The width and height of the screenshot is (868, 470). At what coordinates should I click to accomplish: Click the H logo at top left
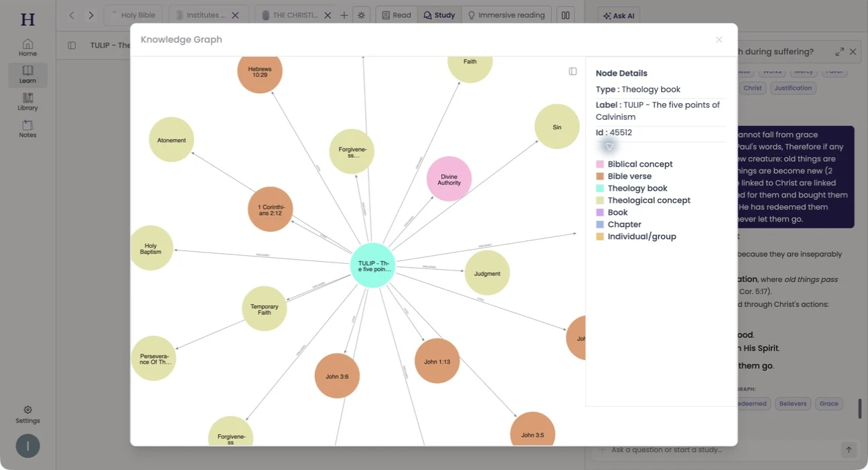(x=27, y=19)
